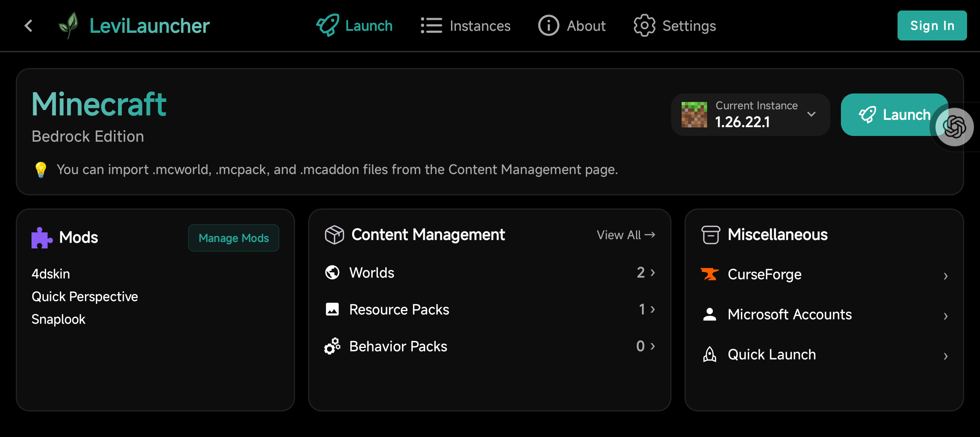The height and width of the screenshot is (437, 980).
Task: Open the Quick Launch entry
Action: point(825,354)
